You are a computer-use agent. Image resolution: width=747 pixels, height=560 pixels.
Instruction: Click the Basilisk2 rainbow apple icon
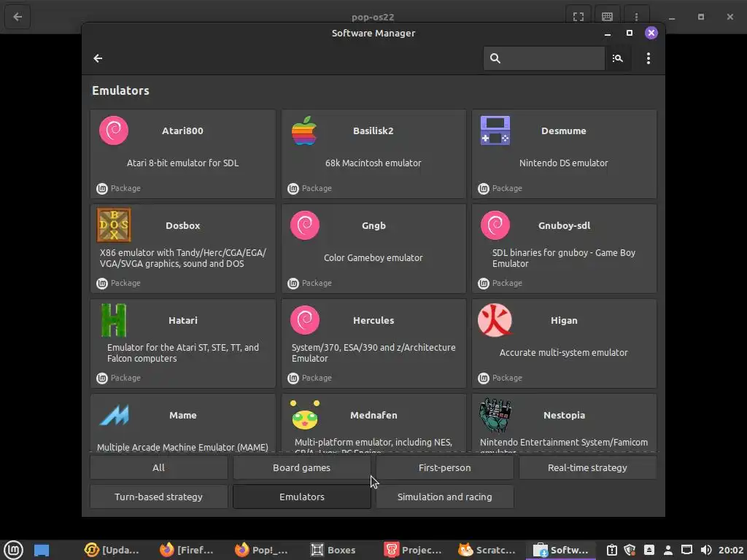(x=304, y=131)
